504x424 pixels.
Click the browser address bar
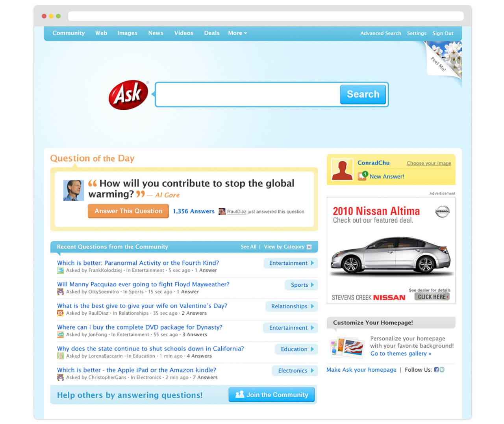(x=266, y=16)
